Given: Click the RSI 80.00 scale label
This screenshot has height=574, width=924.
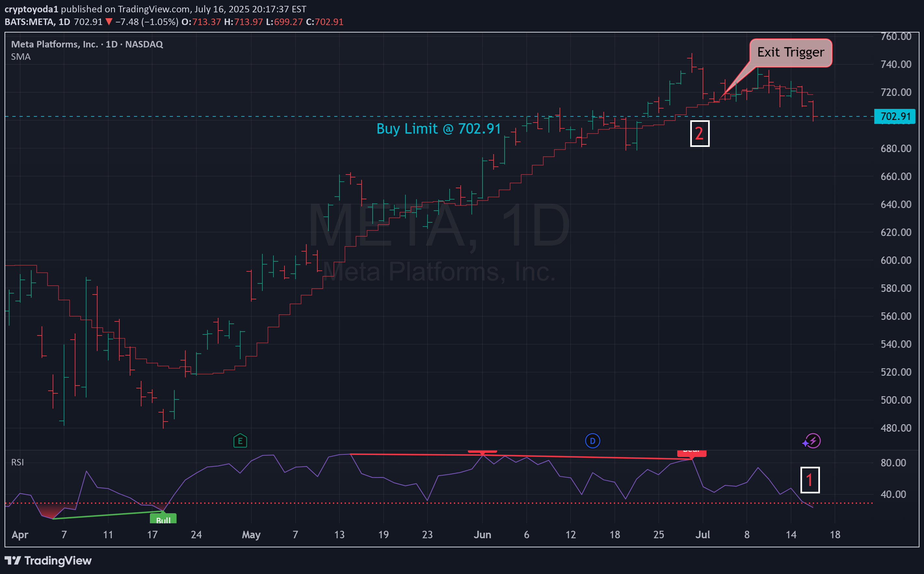Looking at the screenshot, I should pyautogui.click(x=893, y=463).
